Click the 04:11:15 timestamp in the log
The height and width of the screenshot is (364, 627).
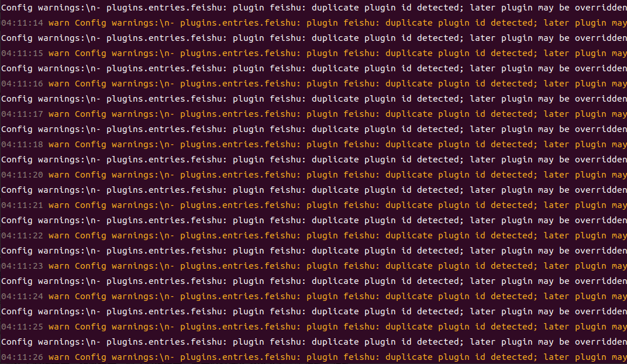click(x=22, y=53)
